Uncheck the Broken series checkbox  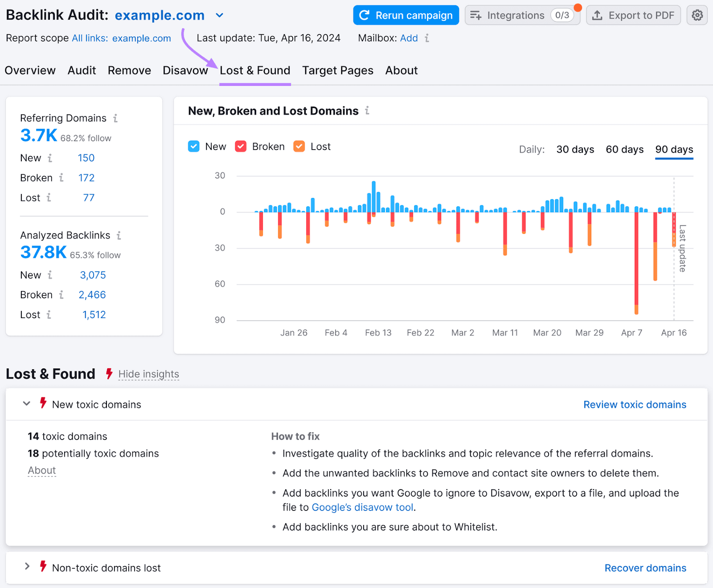tap(241, 146)
